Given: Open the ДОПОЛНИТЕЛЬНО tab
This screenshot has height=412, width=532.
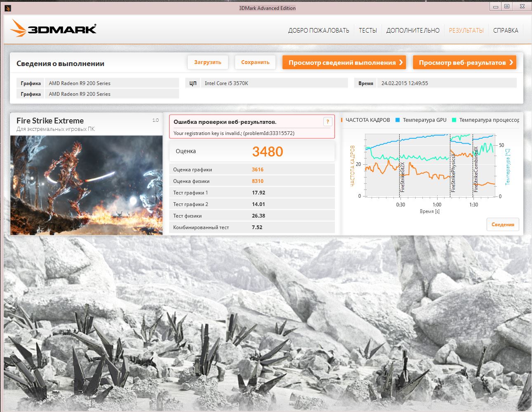Looking at the screenshot, I should click(413, 30).
